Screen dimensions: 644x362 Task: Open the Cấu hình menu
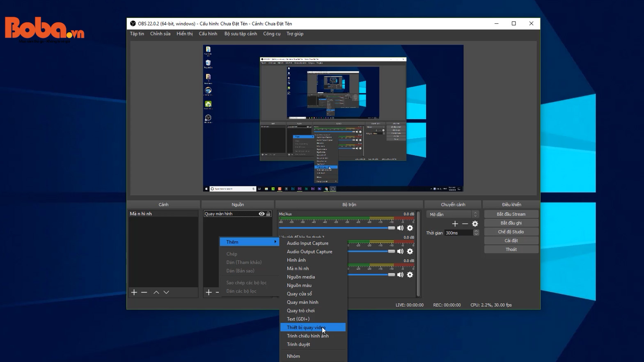pyautogui.click(x=208, y=34)
